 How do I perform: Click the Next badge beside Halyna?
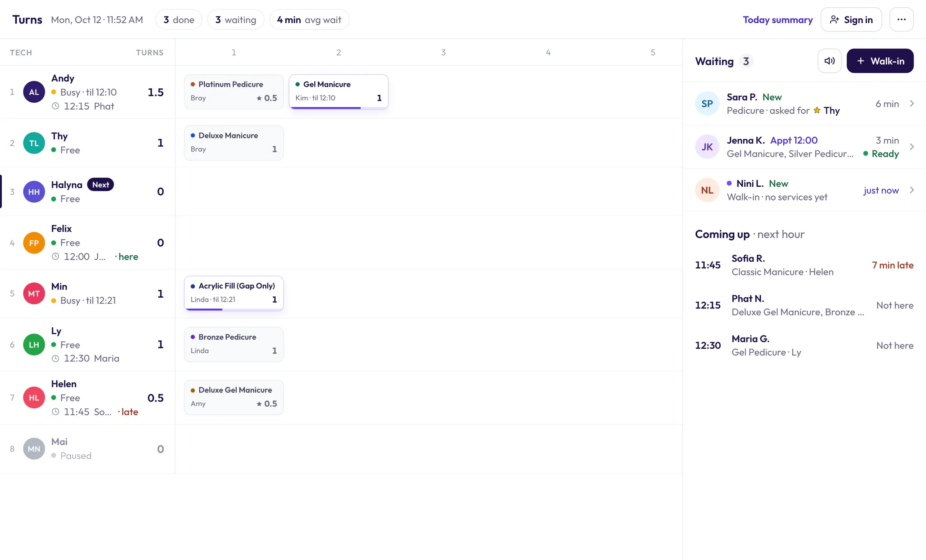click(100, 185)
